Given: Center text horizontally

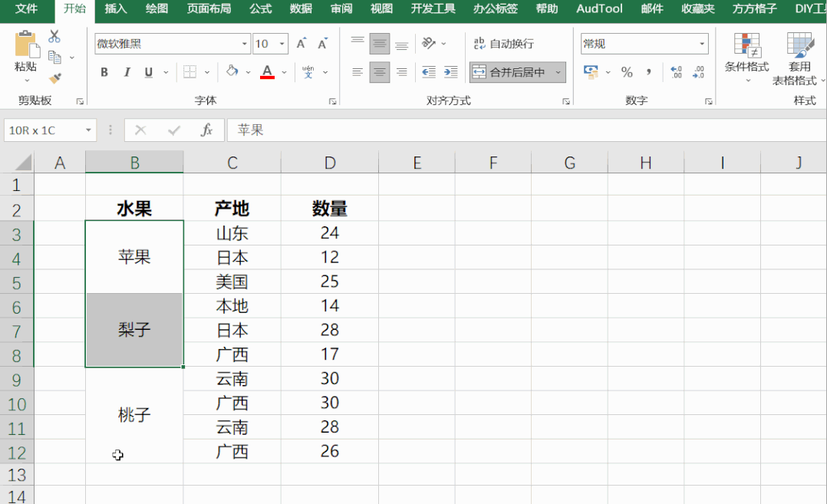Looking at the screenshot, I should [x=379, y=72].
